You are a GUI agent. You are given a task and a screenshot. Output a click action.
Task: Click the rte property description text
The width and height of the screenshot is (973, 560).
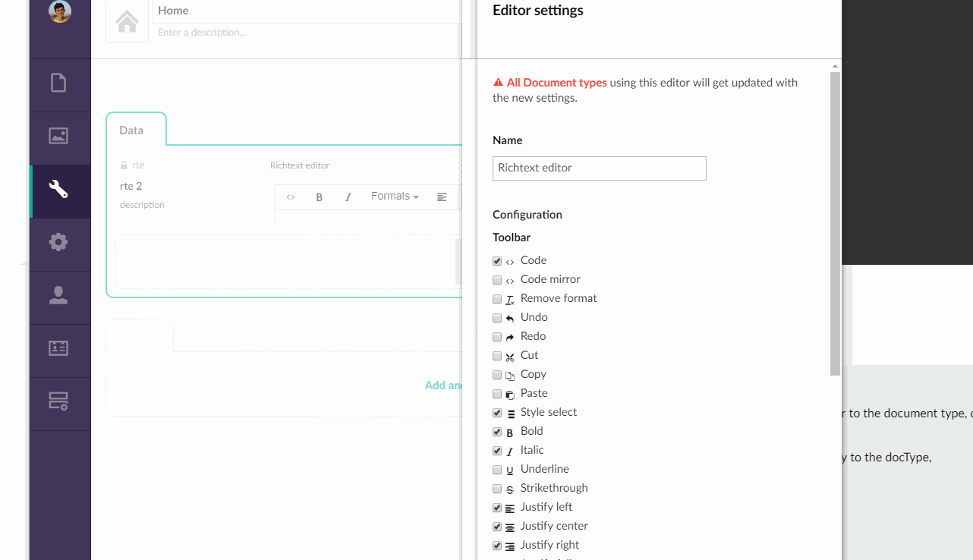142,205
